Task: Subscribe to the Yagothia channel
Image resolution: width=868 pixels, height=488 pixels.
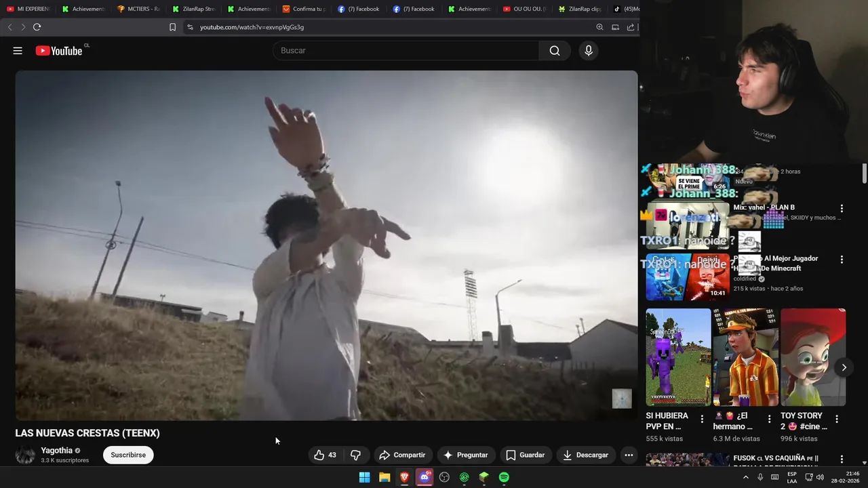Action: pos(128,455)
